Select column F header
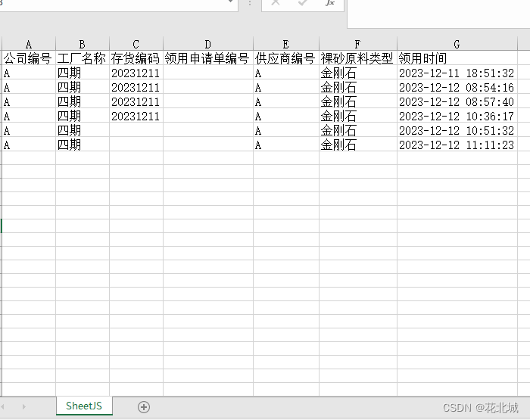The image size is (530, 420). point(357,44)
